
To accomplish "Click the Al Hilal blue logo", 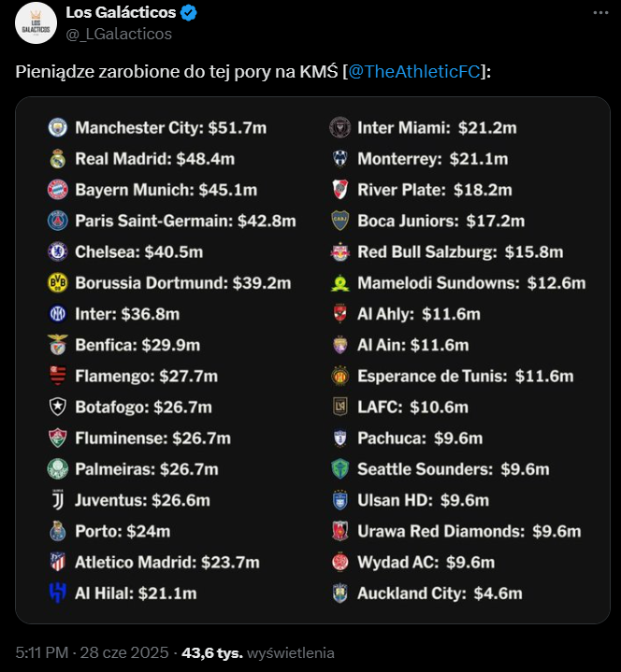I will pos(57,593).
